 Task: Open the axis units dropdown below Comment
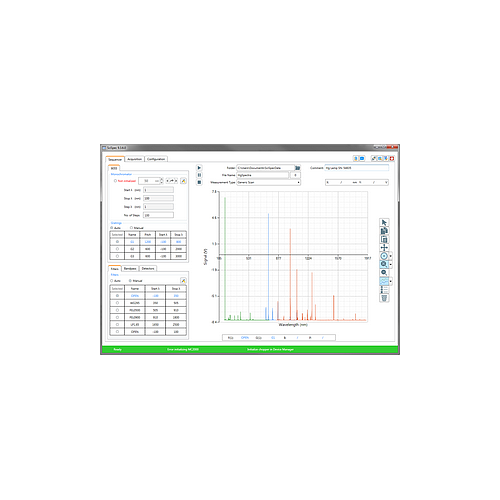[x=357, y=182]
